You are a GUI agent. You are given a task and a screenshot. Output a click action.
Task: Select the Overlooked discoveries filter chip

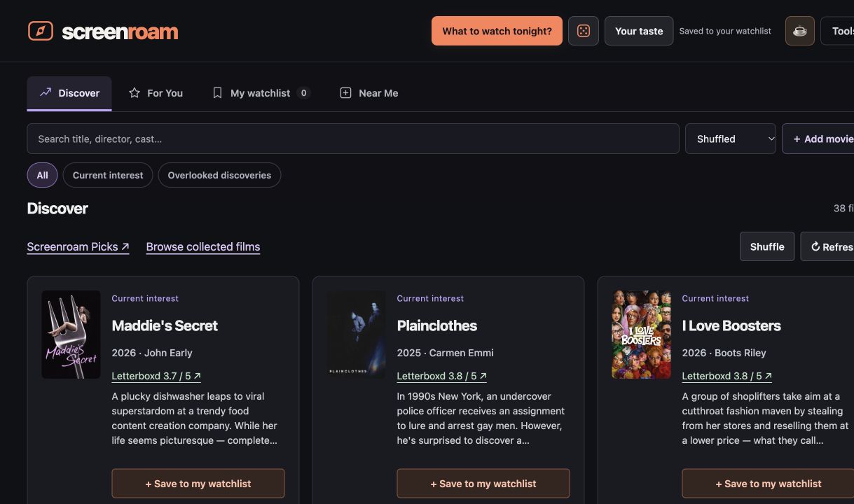pos(219,175)
